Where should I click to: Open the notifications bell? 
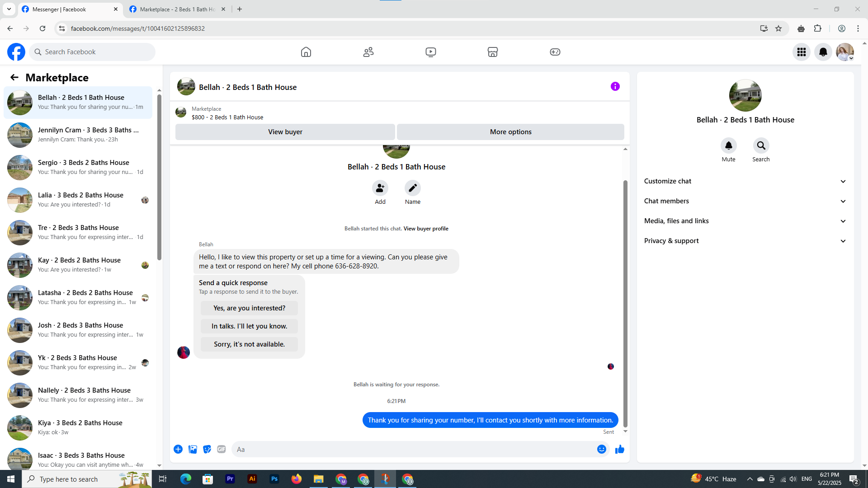823,52
